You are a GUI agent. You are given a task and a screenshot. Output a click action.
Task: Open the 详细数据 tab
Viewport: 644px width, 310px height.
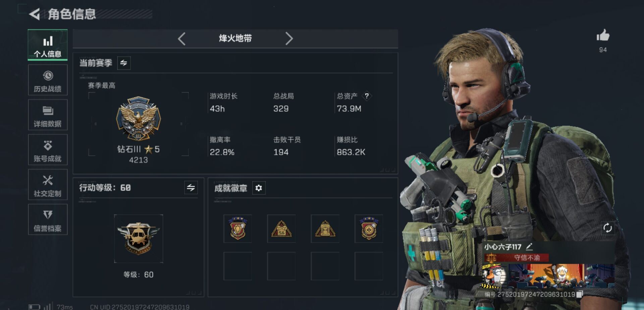[48, 115]
